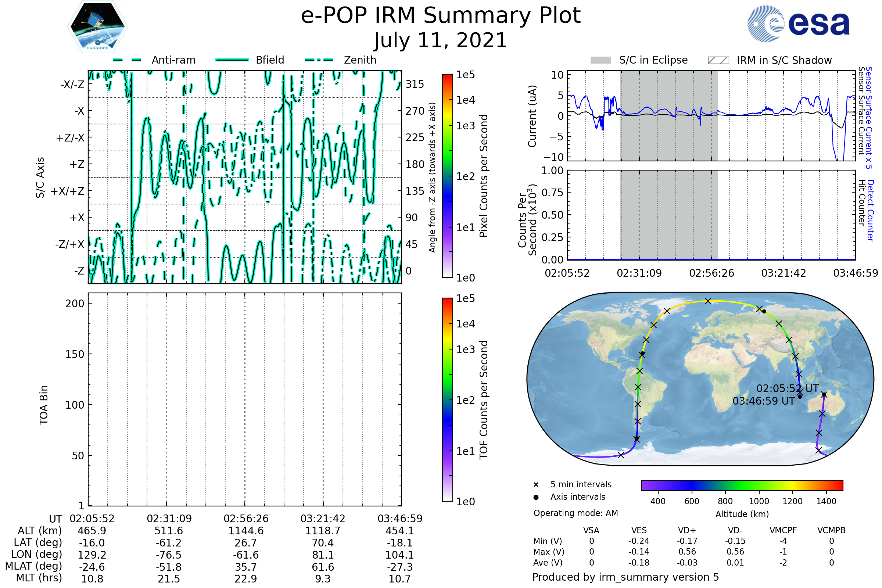
Task: Click the S/C in Eclipse gray legend patch
Action: 601,60
